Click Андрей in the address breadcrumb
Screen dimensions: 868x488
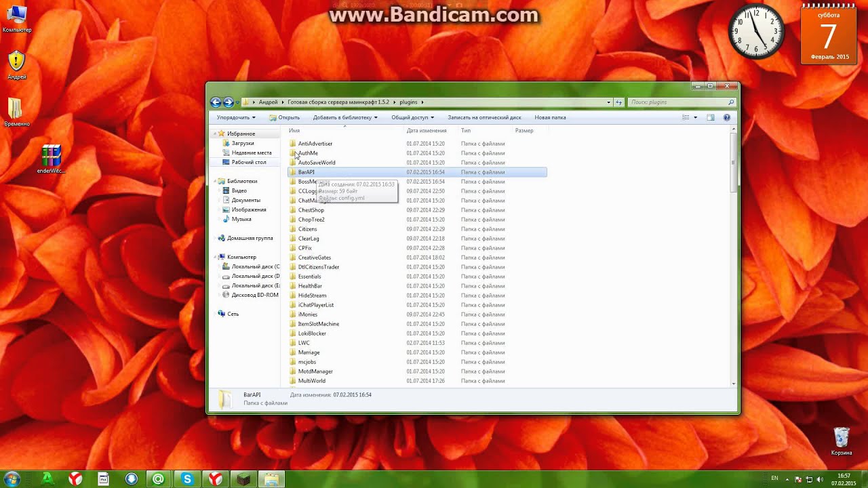click(268, 102)
